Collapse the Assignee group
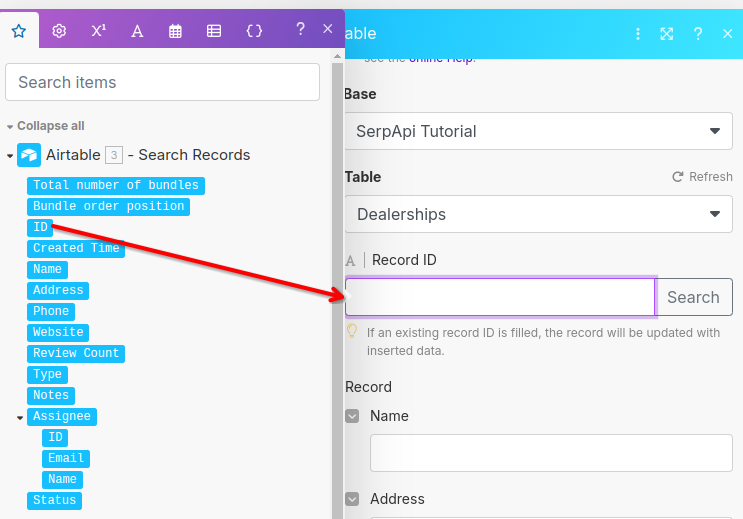Image resolution: width=743 pixels, height=519 pixels. tap(20, 418)
